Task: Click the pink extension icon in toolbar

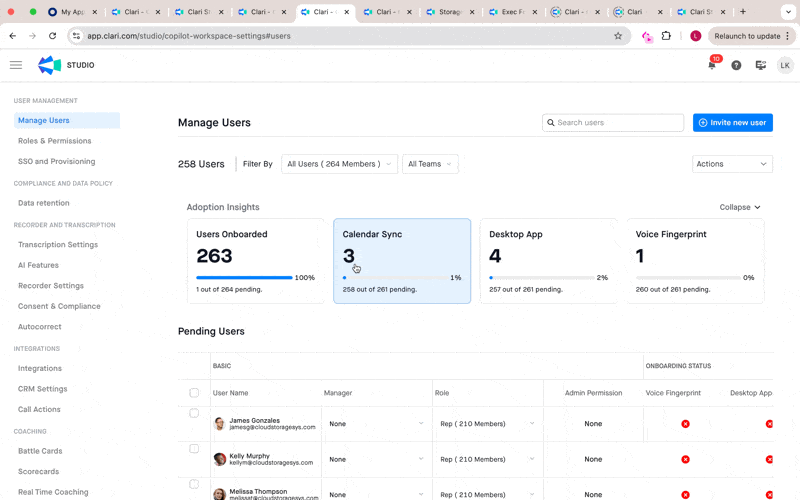Action: 647,36
